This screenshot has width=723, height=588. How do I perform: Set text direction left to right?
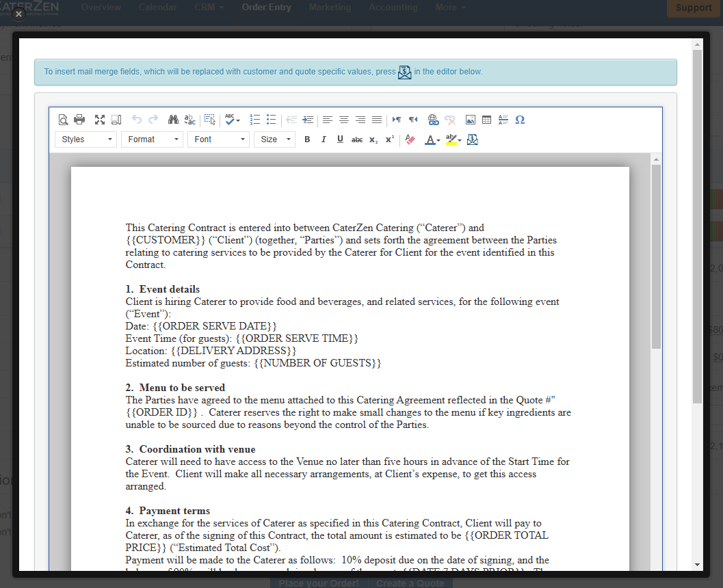397,120
